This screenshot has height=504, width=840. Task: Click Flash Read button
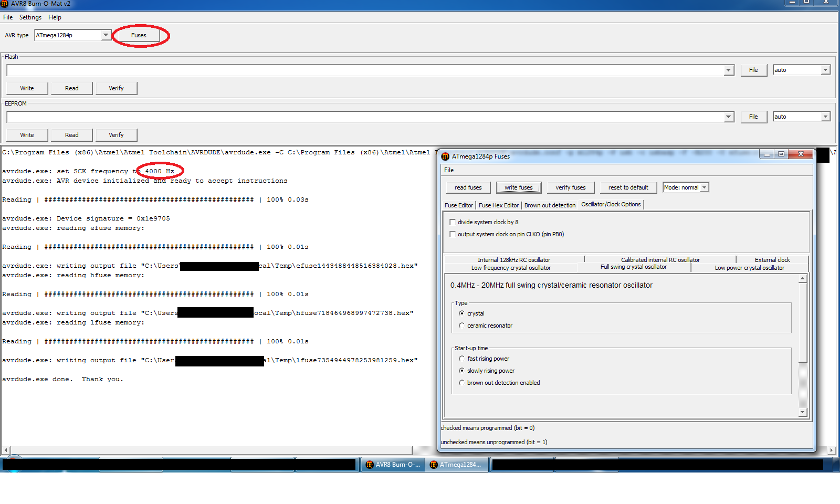click(x=72, y=88)
